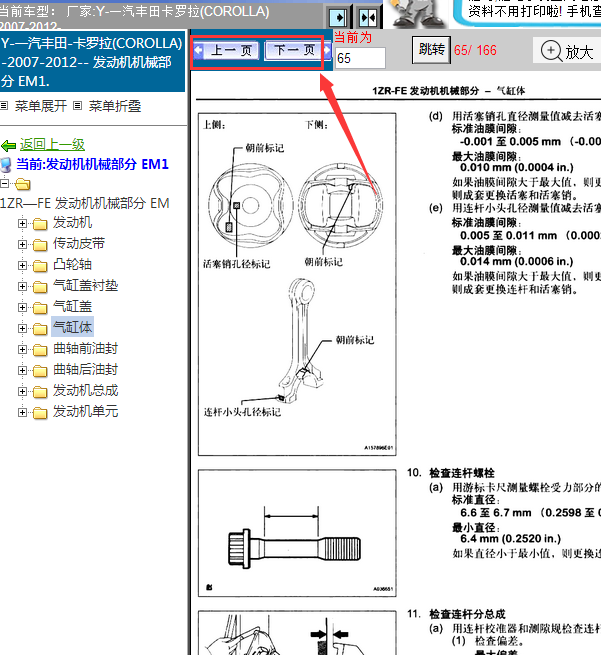Screen dimensions: 601x655
Task: Click the 跳转 jump button
Action: 431,50
